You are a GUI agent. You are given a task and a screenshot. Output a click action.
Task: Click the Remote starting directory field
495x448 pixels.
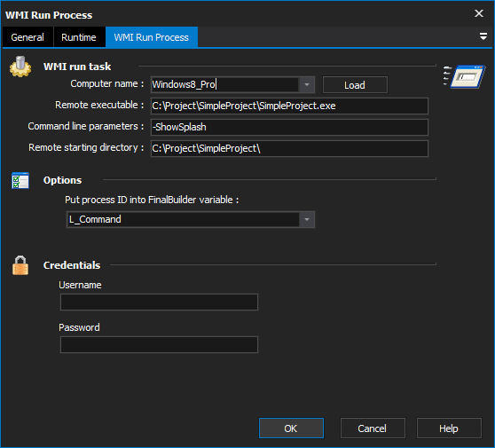point(289,148)
